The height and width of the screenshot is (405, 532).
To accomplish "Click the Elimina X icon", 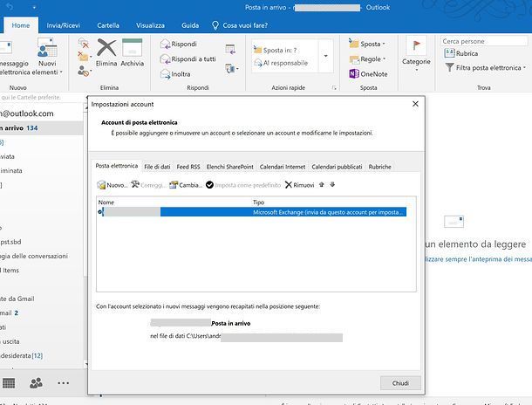I will [x=106, y=47].
